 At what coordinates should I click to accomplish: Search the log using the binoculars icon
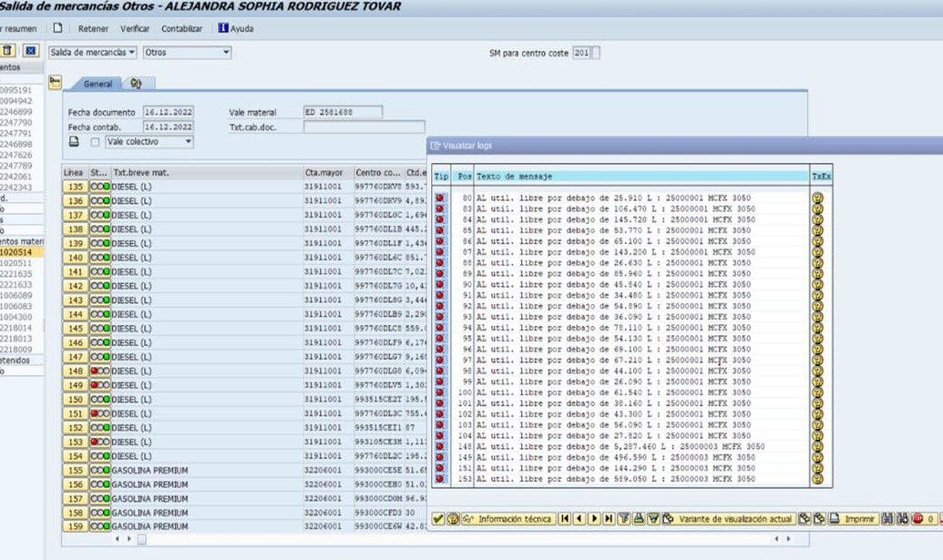(886, 519)
